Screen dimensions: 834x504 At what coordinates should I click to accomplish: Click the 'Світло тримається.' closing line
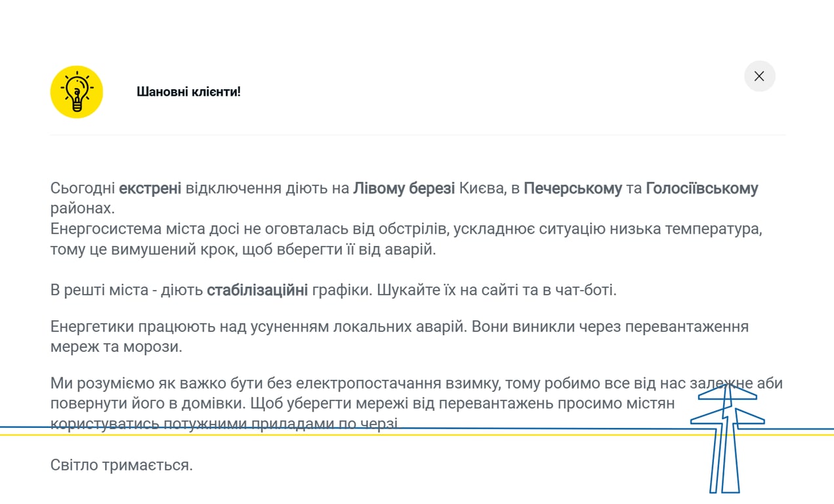tap(121, 465)
